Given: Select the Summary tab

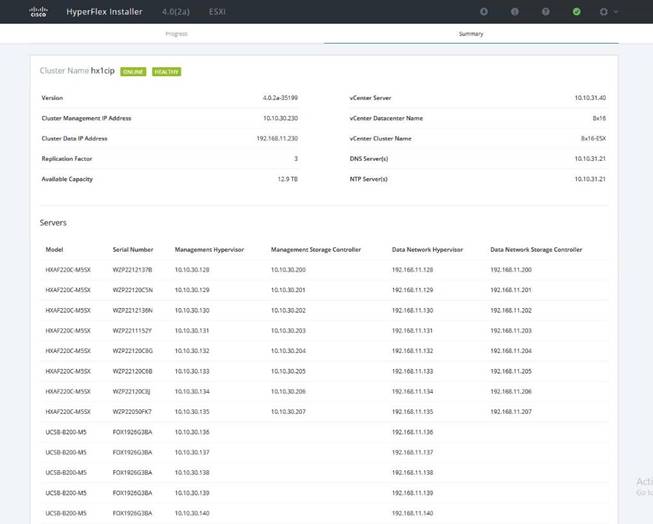Looking at the screenshot, I should pos(471,34).
